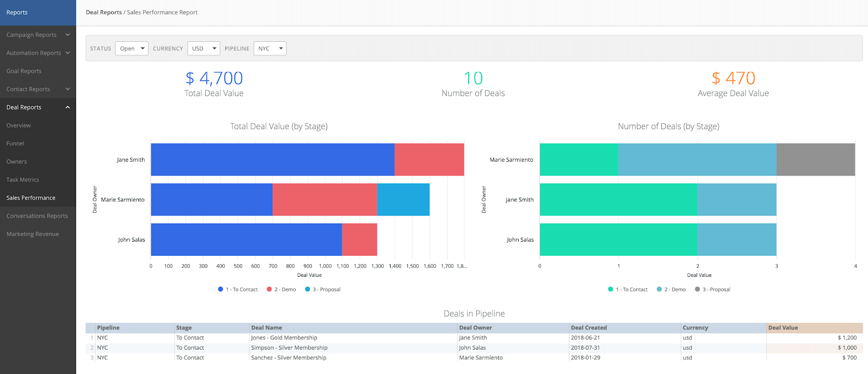Open the Funnel report in sidebar
This screenshot has height=374, width=868.
(15, 143)
